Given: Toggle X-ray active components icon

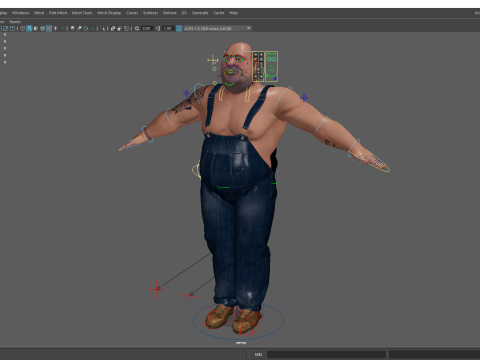Looking at the screenshot, I should [x=120, y=28].
